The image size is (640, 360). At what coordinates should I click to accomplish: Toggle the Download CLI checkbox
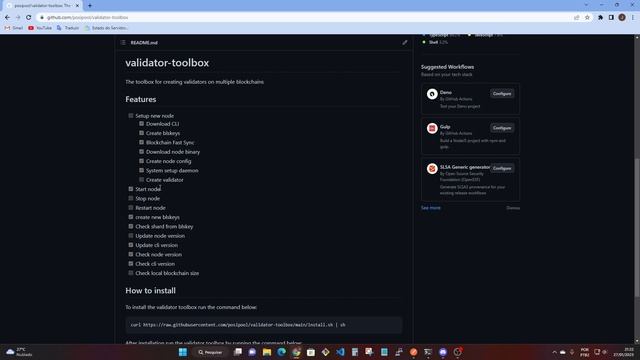(141, 124)
